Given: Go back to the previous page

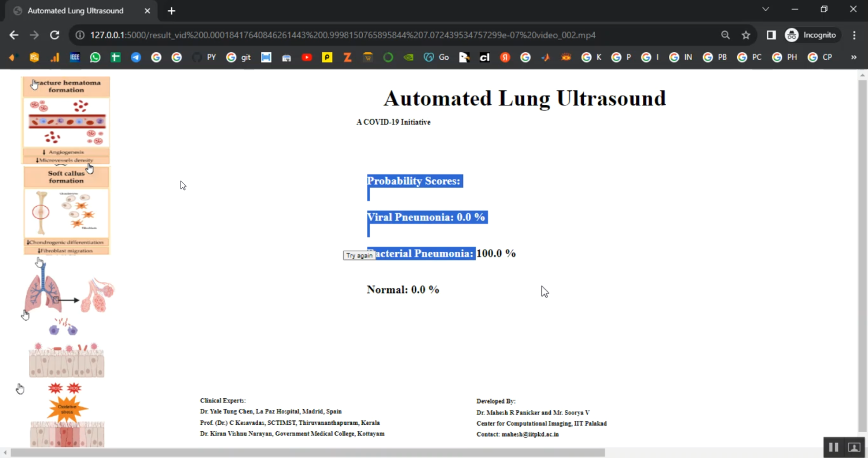Looking at the screenshot, I should (x=14, y=35).
